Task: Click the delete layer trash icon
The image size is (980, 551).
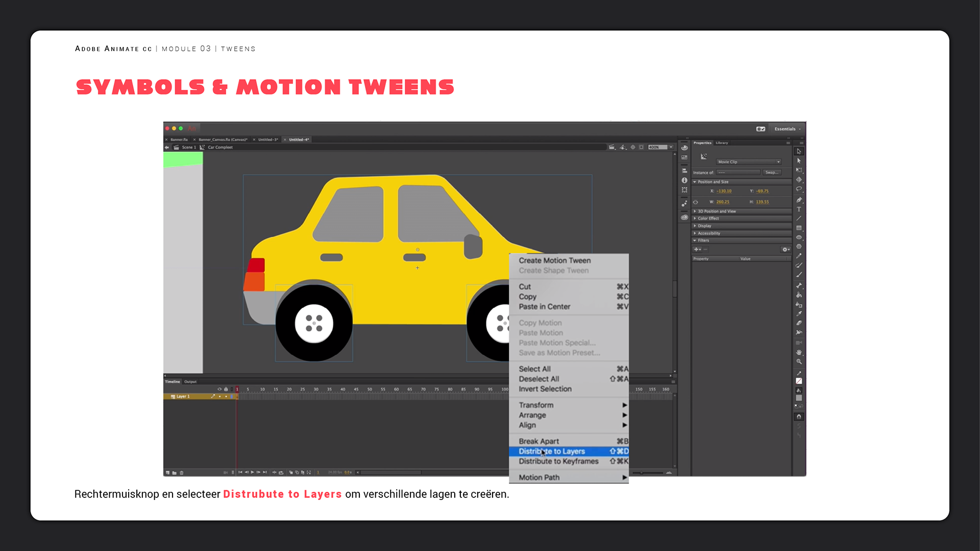Action: (x=182, y=472)
